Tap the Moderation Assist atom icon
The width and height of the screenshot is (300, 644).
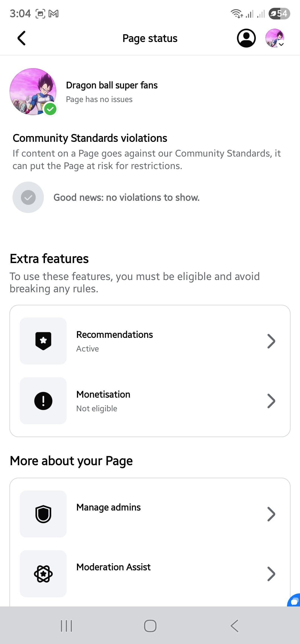pyautogui.click(x=43, y=574)
